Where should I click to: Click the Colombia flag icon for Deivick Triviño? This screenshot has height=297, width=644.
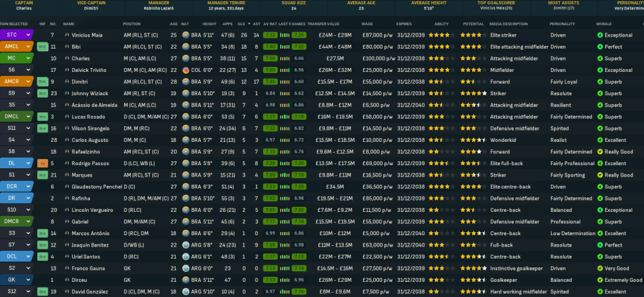point(186,70)
